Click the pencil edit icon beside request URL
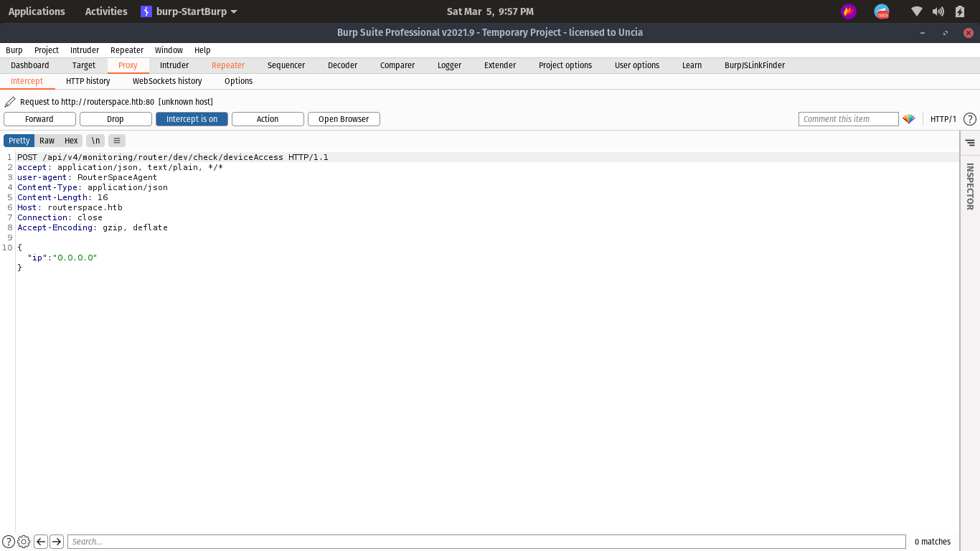This screenshot has width=980, height=551. [10, 102]
